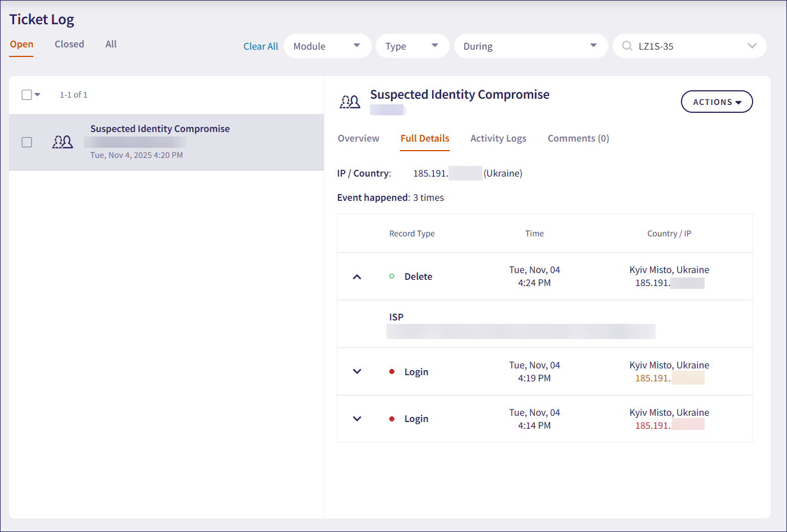
Task: Click the identity compromise icon in the detail header
Action: 350,101
